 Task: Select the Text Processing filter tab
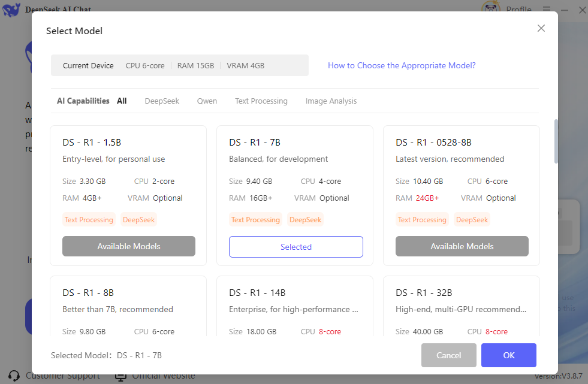[261, 101]
